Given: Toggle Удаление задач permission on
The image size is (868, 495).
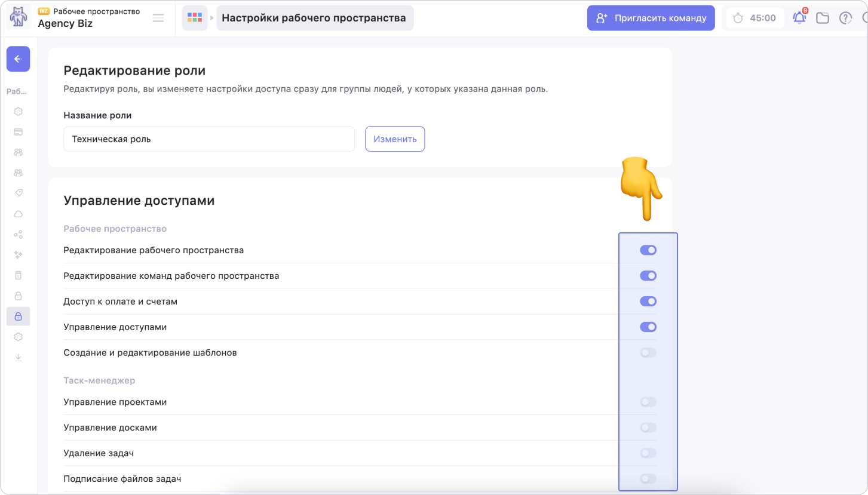Looking at the screenshot, I should point(648,453).
